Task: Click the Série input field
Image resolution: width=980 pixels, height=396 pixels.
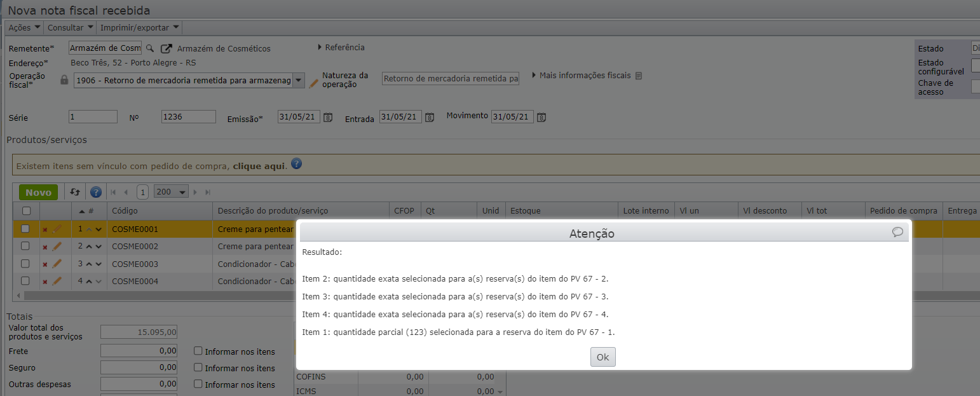Action: click(93, 117)
